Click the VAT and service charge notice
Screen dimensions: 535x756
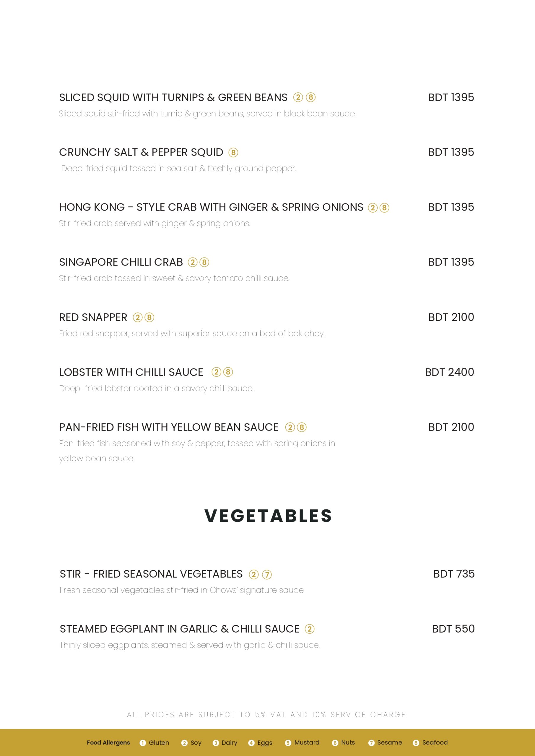266,715
